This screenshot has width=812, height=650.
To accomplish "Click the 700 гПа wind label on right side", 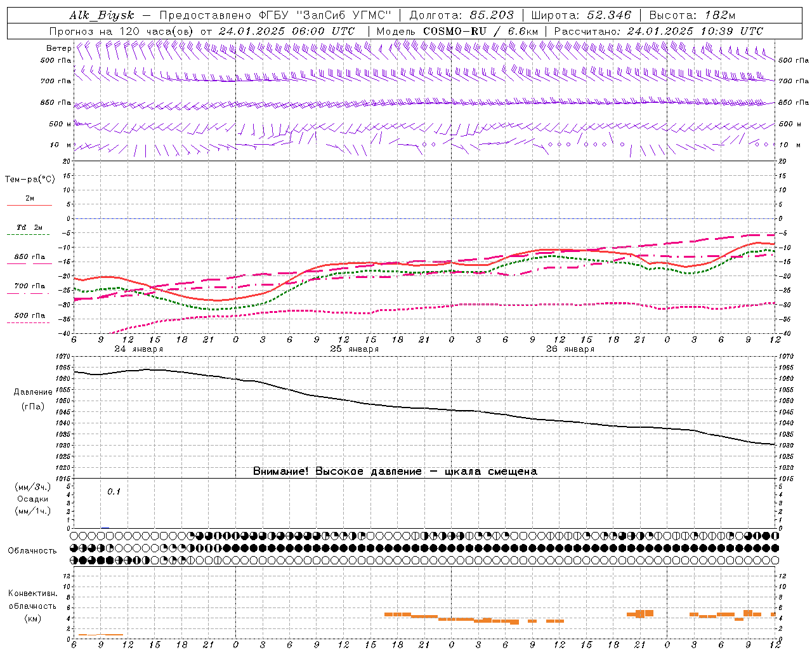I will click(x=794, y=81).
